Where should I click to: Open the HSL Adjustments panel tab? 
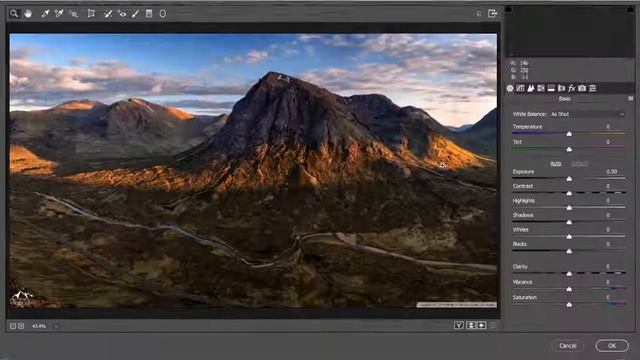pos(541,88)
